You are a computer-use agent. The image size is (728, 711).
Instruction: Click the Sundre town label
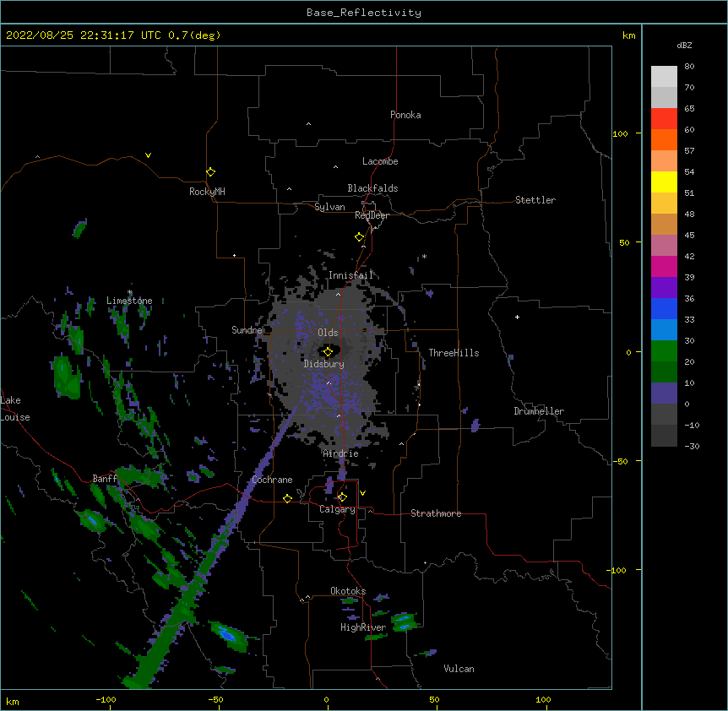(247, 330)
